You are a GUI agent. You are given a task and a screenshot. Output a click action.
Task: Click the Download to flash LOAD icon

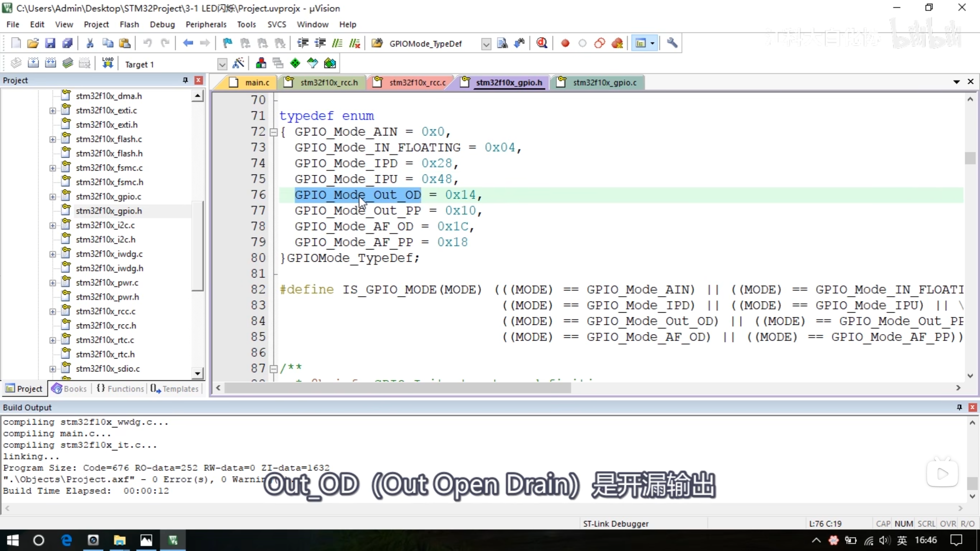(x=108, y=63)
